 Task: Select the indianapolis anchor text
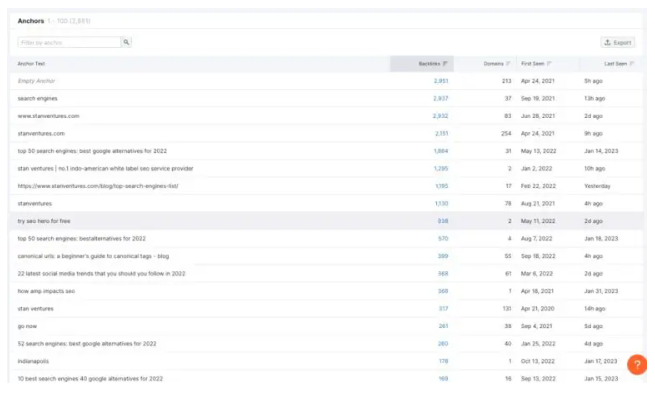(33, 361)
